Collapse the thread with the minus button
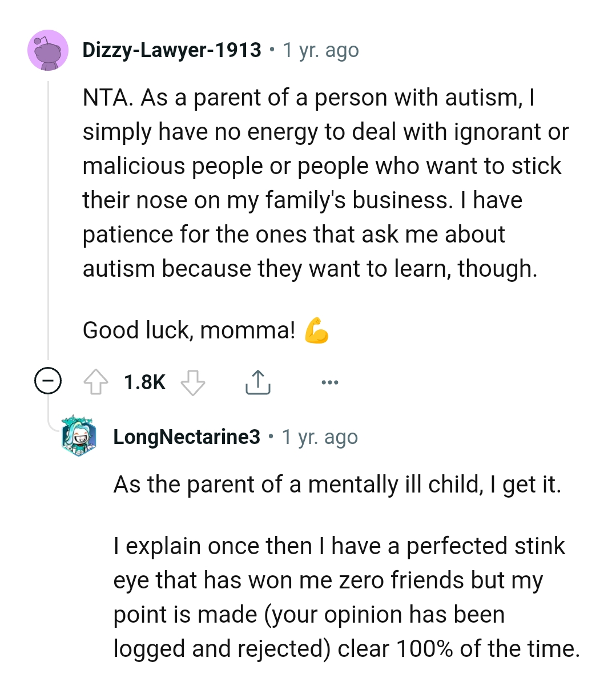Screen dimensions: 616x682 [x=49, y=382]
